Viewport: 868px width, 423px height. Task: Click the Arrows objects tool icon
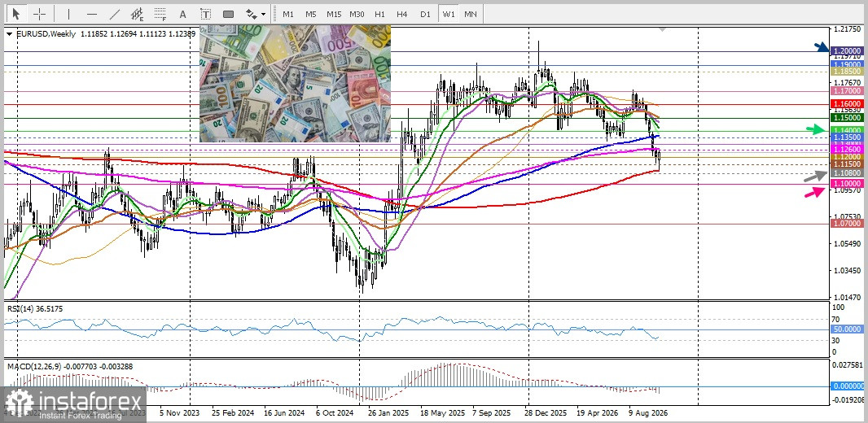coord(252,14)
